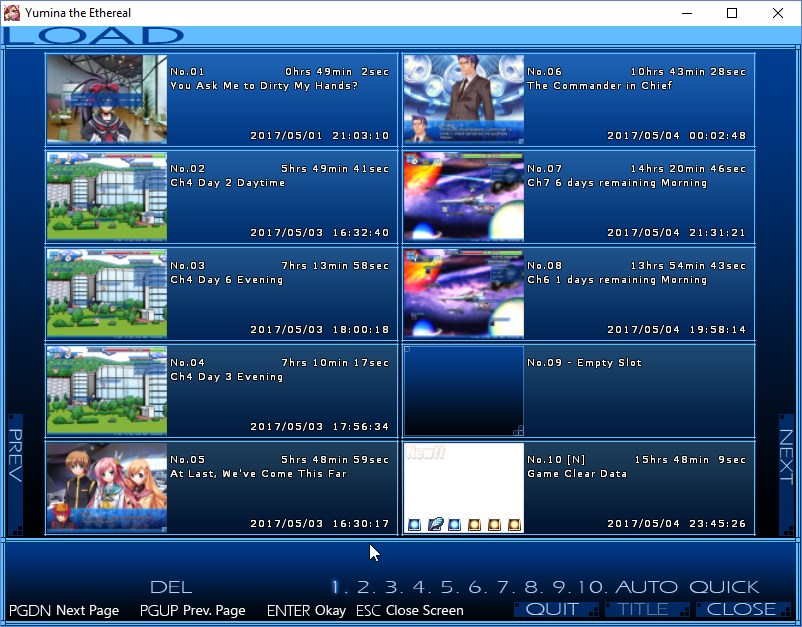Open Game Clear Data thumbnail No.10
Image resolution: width=802 pixels, height=627 pixels.
point(464,487)
